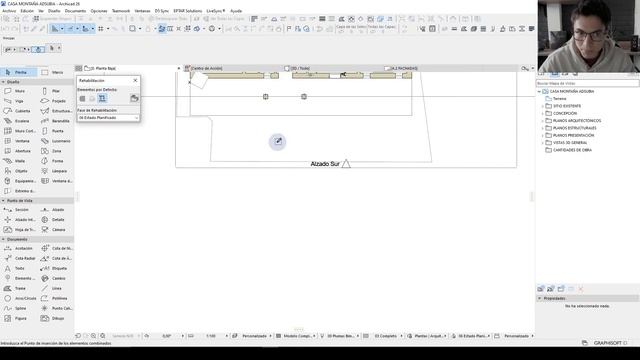Viewport: 640px width, 360px height.
Task: Toggle existing elements default in Rehabilitación palette
Action: pos(82,98)
